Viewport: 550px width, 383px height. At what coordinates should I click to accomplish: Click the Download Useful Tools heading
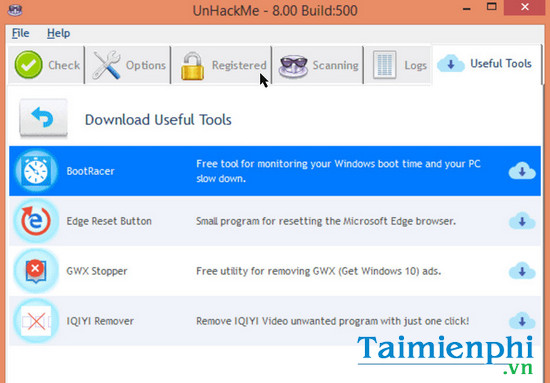(158, 120)
